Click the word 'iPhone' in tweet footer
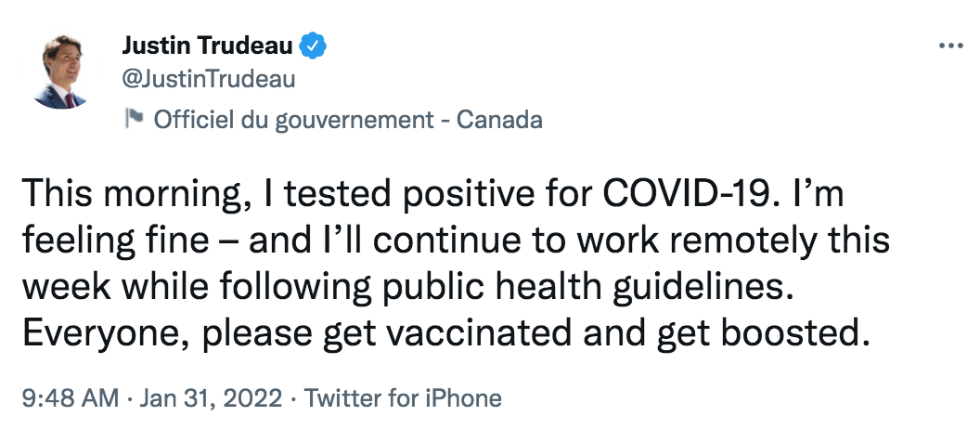Image resolution: width=980 pixels, height=429 pixels. point(463,398)
